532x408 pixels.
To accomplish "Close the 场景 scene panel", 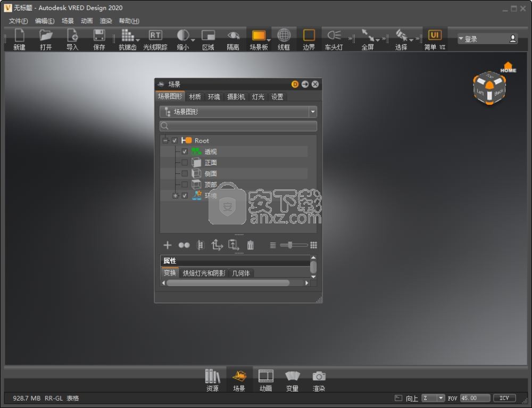I will coord(315,84).
